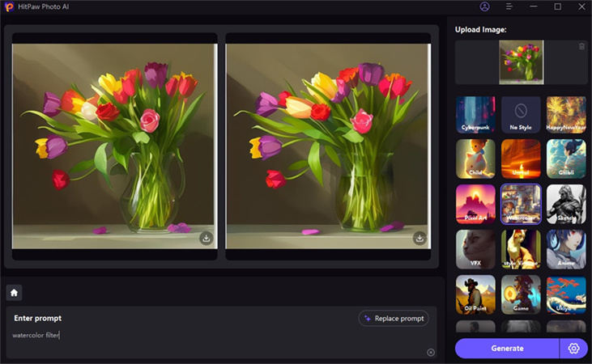This screenshot has height=364, width=592.
Task: Select the Oil Paint style
Action: pyautogui.click(x=475, y=294)
